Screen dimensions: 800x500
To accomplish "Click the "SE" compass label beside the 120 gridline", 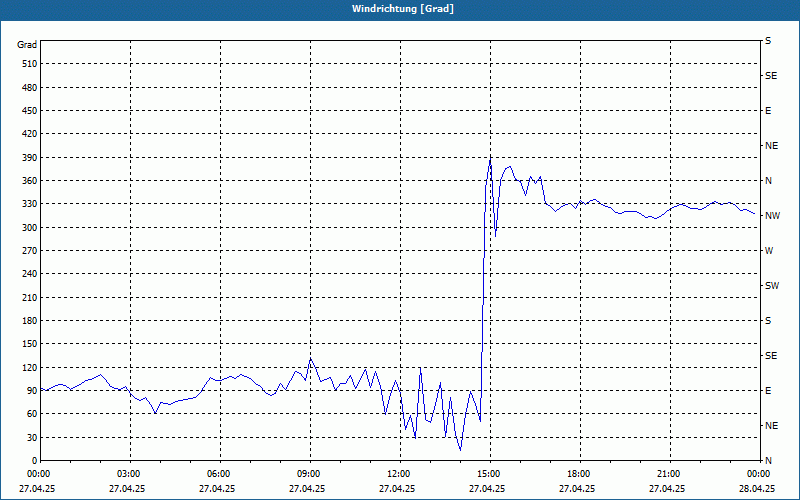I will pyautogui.click(x=771, y=356).
